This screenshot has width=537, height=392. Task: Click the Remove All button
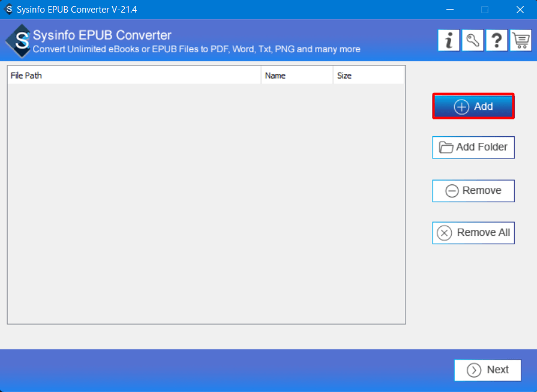click(x=473, y=233)
